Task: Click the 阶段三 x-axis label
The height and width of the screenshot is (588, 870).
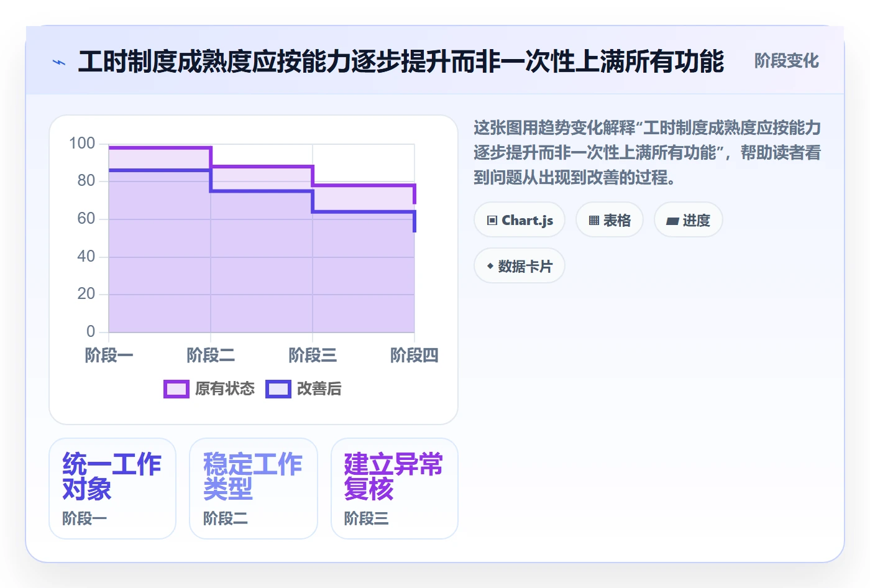Action: (x=313, y=356)
